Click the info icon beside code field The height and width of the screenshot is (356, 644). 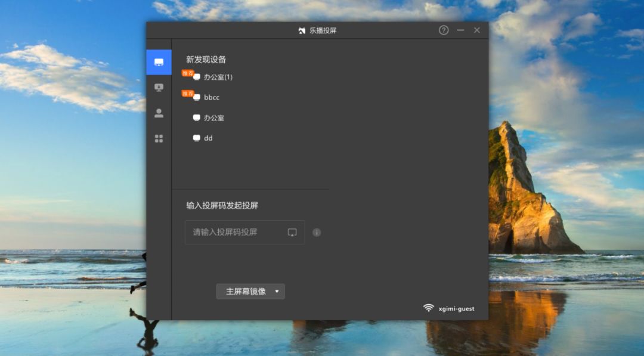tap(317, 233)
